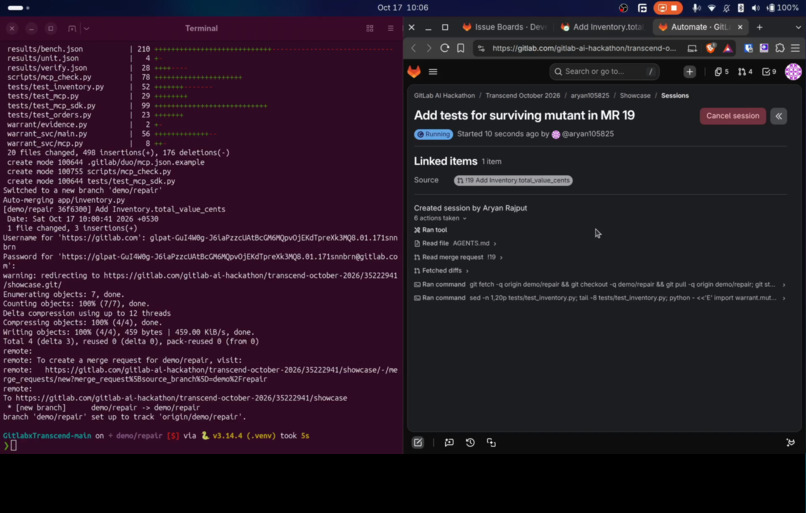Open merge requests counter showing 4

tap(745, 72)
